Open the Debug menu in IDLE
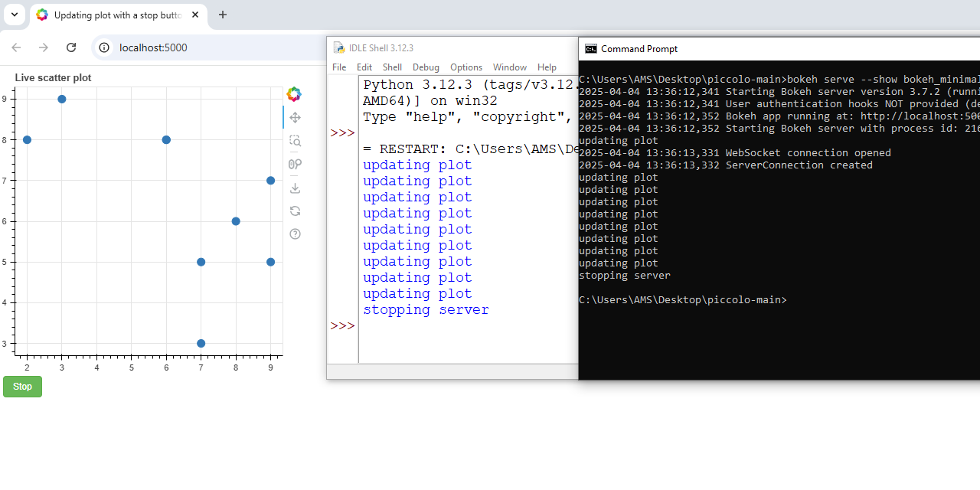980x490 pixels. coord(426,67)
